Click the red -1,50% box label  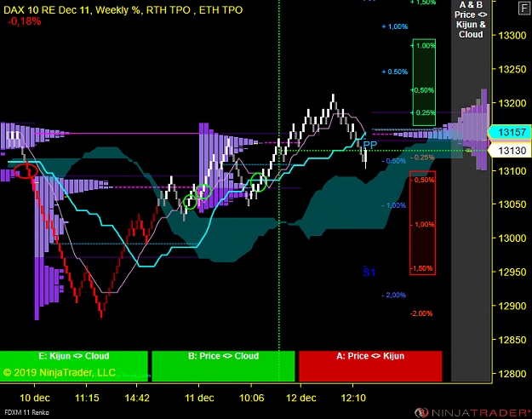[x=421, y=268]
